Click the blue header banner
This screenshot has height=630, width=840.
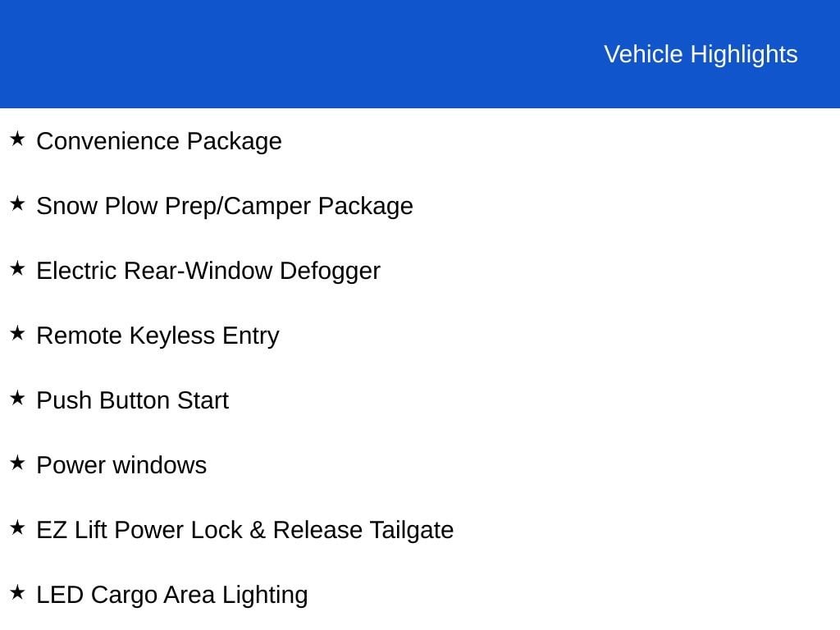point(420,53)
